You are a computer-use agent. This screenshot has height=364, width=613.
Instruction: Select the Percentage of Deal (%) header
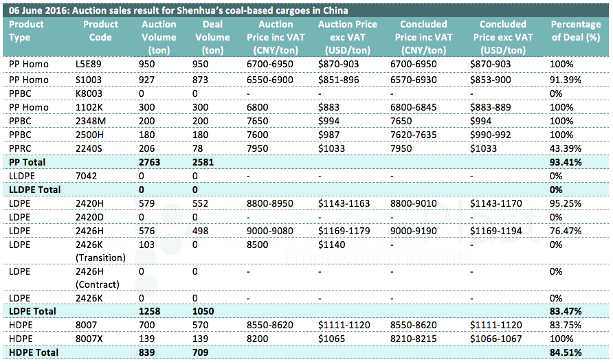tap(576, 31)
